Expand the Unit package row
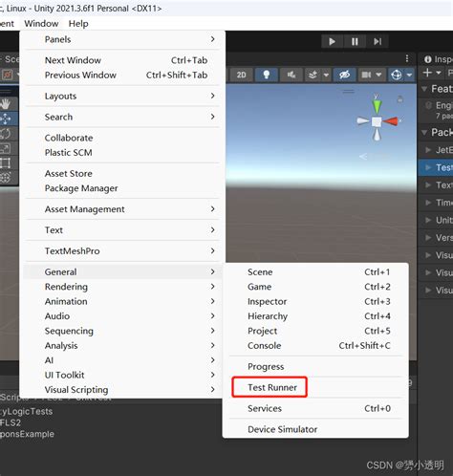Viewport: 453px width, 476px height. (428, 220)
